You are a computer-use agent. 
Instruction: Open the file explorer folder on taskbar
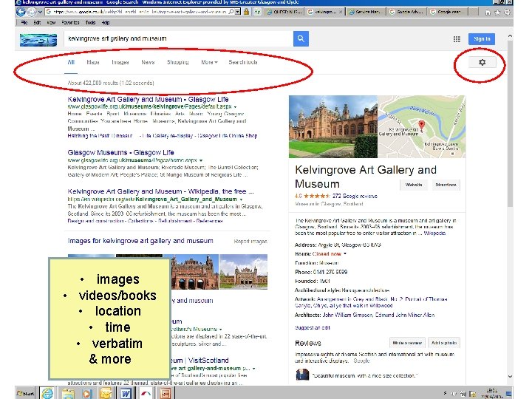tap(67, 394)
